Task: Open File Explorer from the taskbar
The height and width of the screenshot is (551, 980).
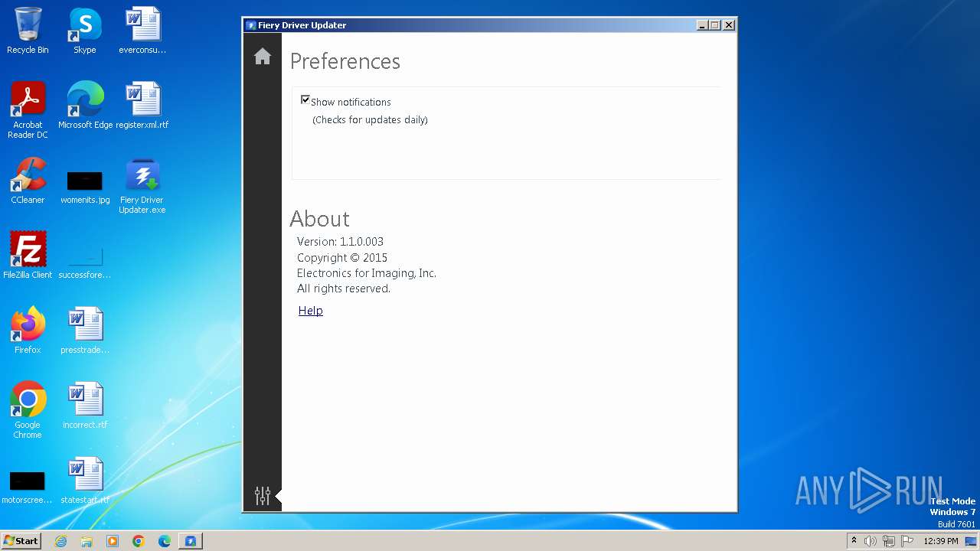Action: tap(87, 541)
